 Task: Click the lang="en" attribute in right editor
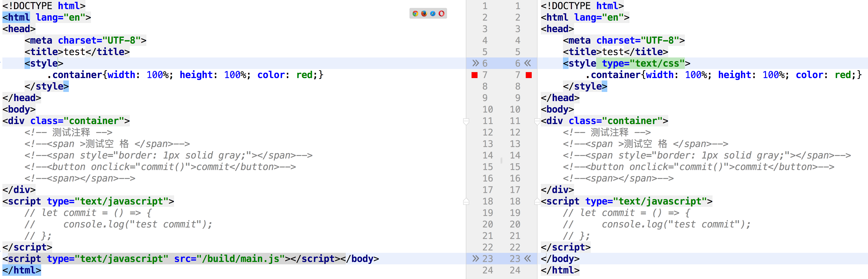[599, 17]
